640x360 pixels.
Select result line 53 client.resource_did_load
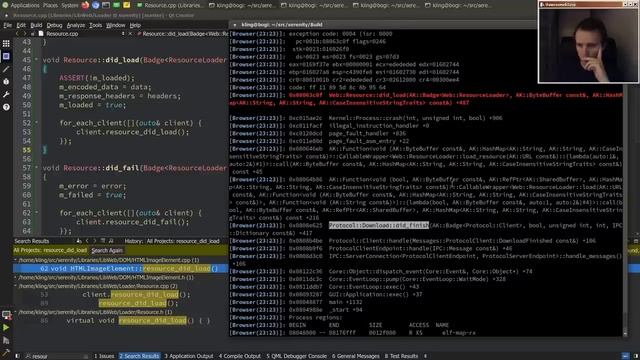(121, 295)
